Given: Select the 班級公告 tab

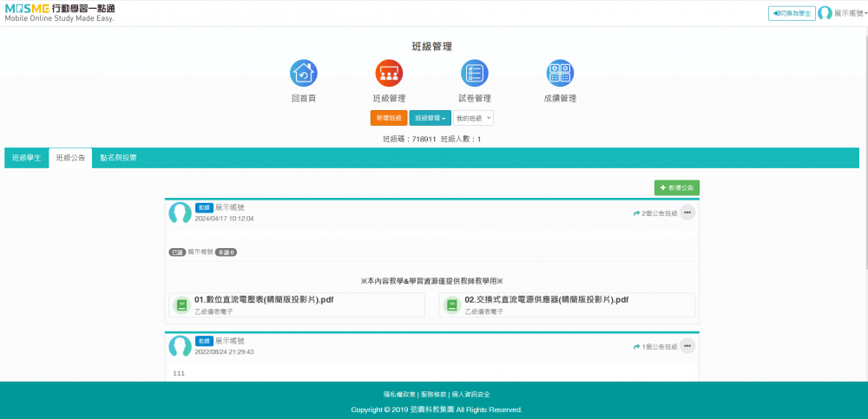Looking at the screenshot, I should click(x=70, y=158).
